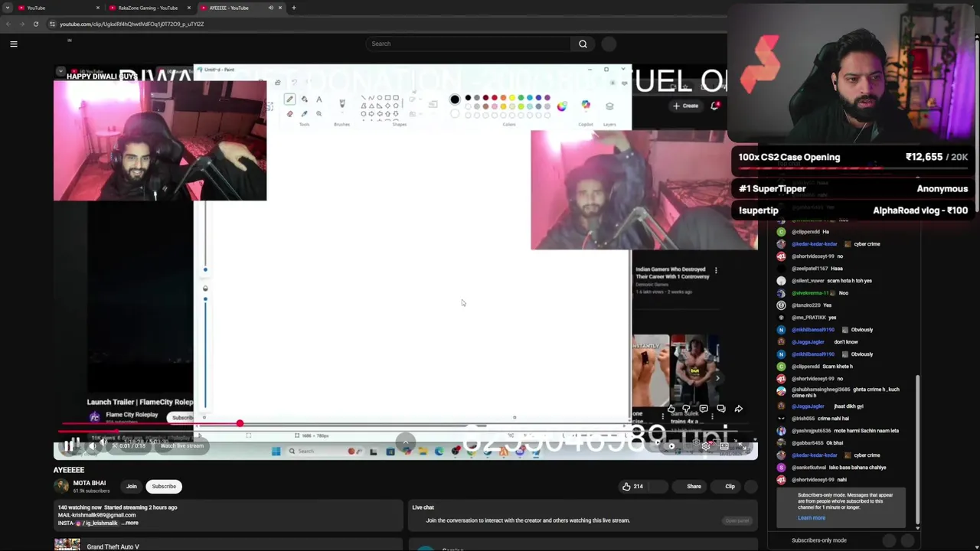980x551 pixels.
Task: Seek using the red video progress handle
Action: coord(240,423)
